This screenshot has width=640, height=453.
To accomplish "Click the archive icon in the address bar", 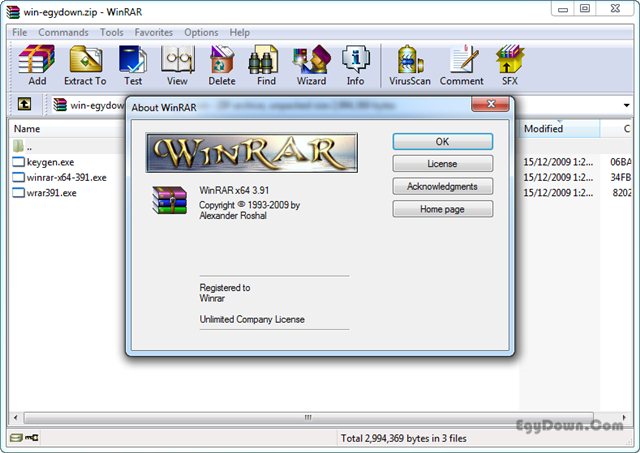I will coord(60,104).
